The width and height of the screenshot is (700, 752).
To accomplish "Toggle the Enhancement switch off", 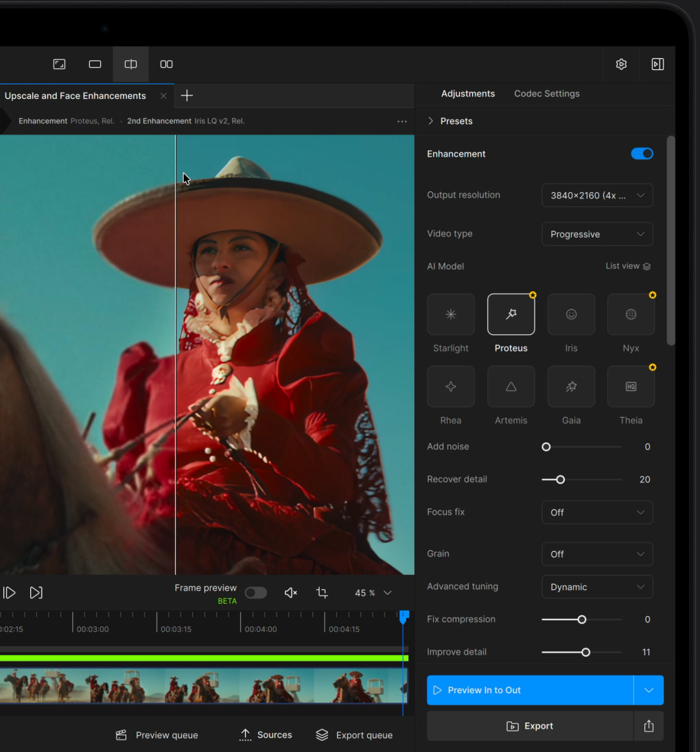I will coord(642,154).
